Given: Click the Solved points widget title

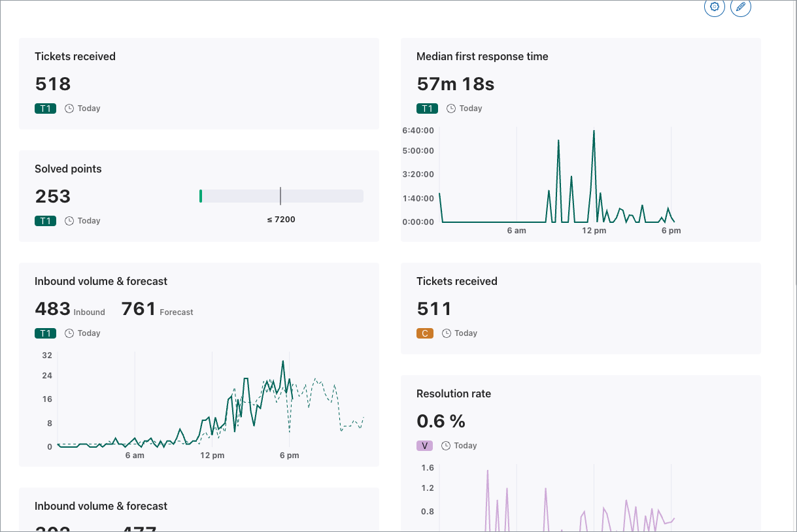Looking at the screenshot, I should click(x=68, y=169).
